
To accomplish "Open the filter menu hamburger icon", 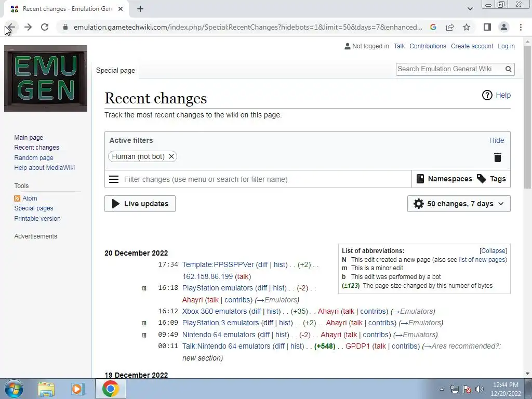I will 114,179.
